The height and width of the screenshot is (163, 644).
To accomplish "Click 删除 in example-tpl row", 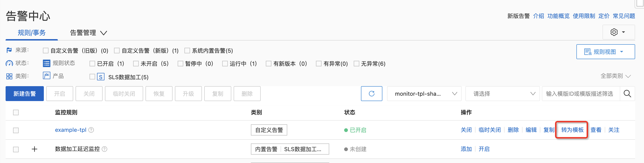I will [513, 130].
